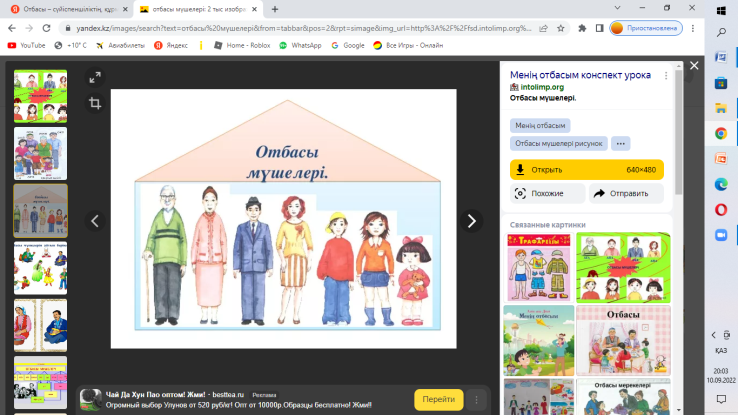
Task: Reload the Yandex images page
Action: pos(46,28)
